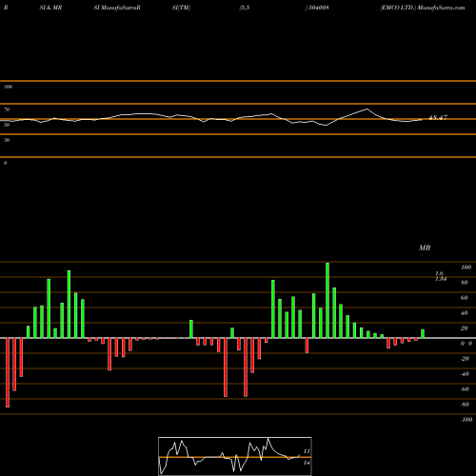Screen dimensions: 476x476
Task: Click the SI MunafaSutraR header label
Action: [117, 8]
